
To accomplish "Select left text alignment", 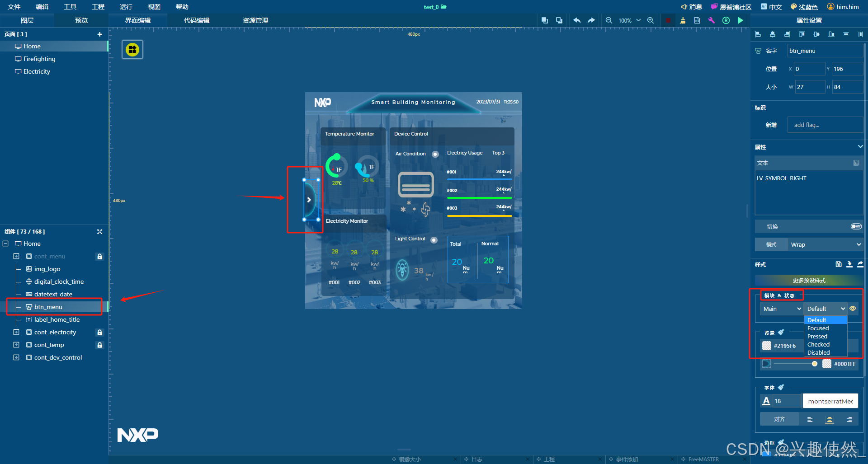I will pyautogui.click(x=810, y=419).
